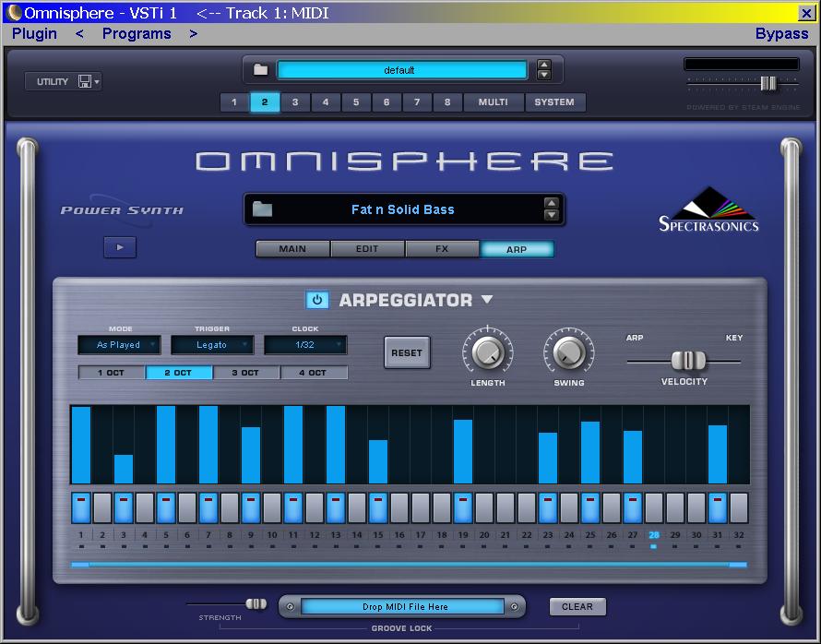
Task: Select part 1 button
Action: (234, 102)
